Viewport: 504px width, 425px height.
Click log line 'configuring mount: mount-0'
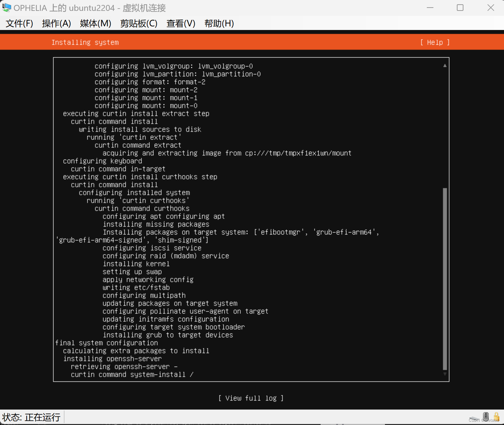point(146,106)
